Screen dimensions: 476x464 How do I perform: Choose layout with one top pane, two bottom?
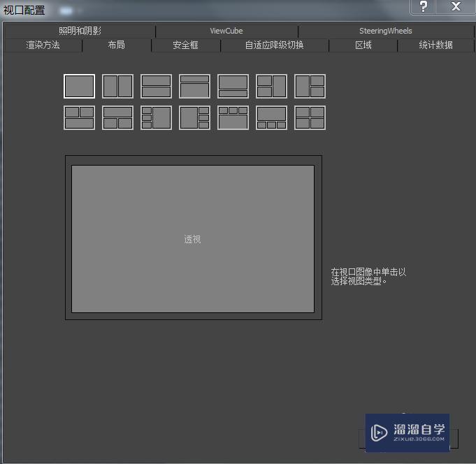(x=118, y=117)
